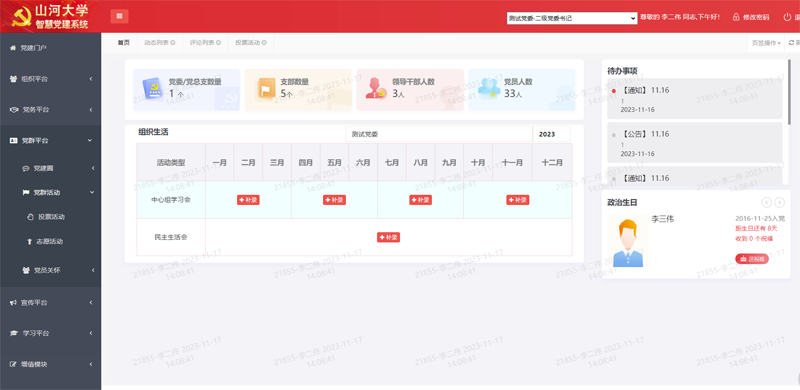Show next political birthday with right arrow
Image resolution: width=800 pixels, height=390 pixels.
click(x=780, y=202)
